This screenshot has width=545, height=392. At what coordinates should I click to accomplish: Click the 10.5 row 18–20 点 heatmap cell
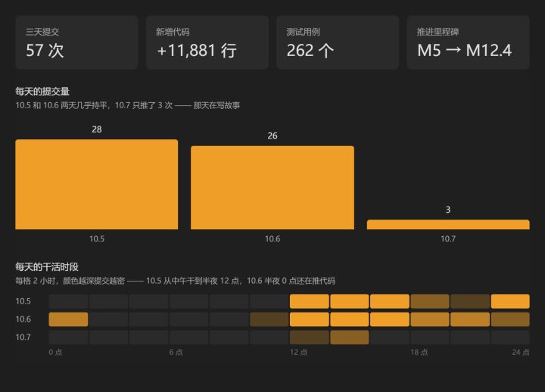[430, 301]
